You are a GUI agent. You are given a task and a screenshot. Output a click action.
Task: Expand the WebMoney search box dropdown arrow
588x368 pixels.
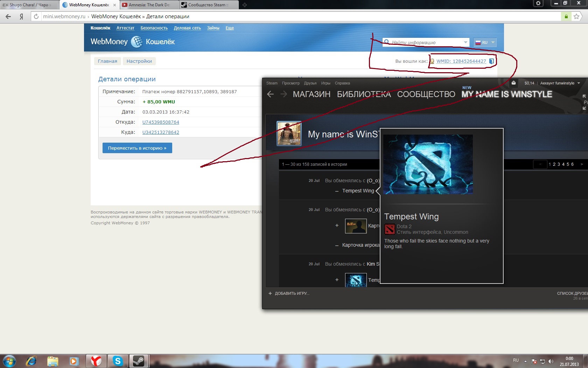(465, 42)
